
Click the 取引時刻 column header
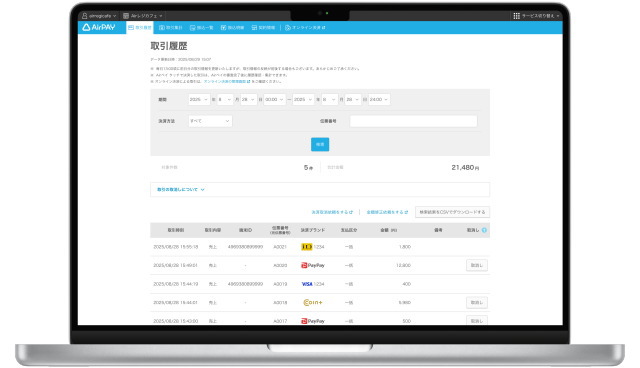[176, 231]
